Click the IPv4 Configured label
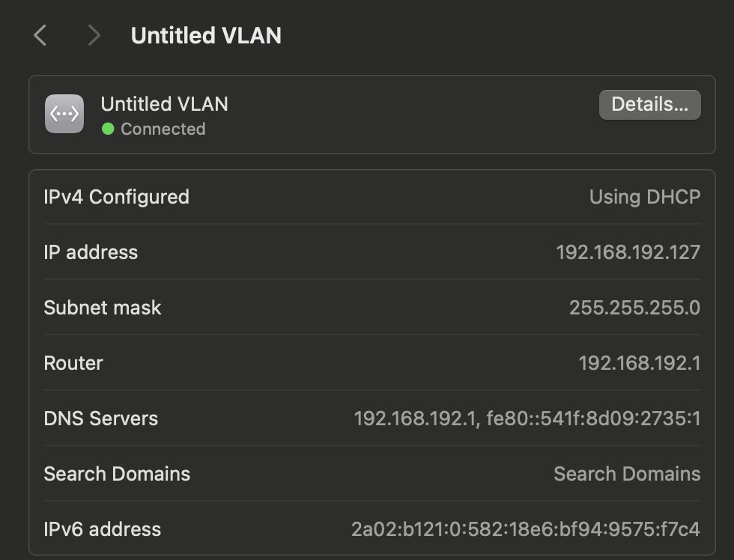 tap(116, 197)
